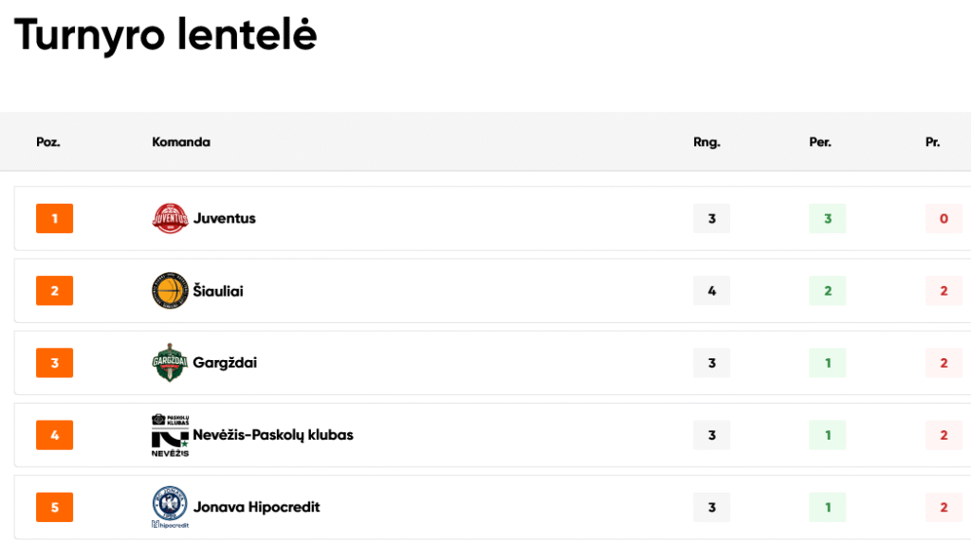
Task: Click the Rng. column header
Action: [x=706, y=142]
